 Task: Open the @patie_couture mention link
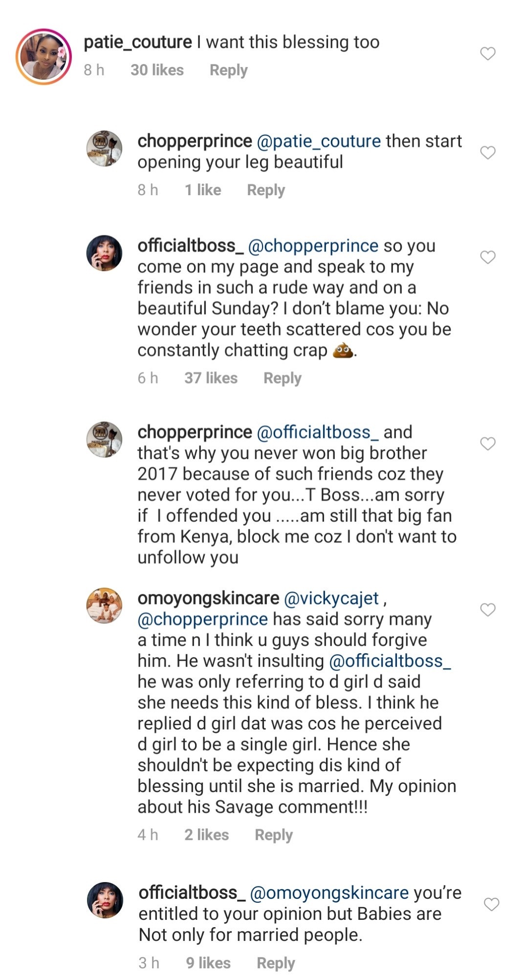point(318,141)
